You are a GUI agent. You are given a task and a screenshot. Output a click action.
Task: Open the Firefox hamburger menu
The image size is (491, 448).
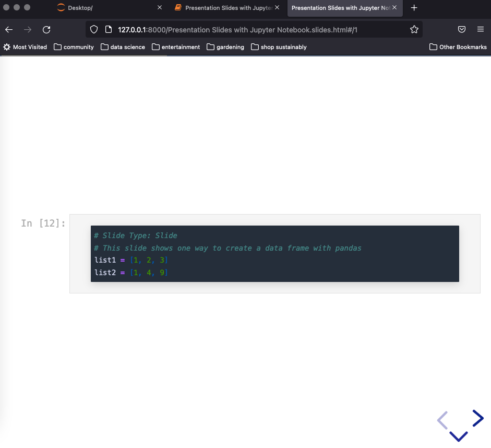(481, 29)
